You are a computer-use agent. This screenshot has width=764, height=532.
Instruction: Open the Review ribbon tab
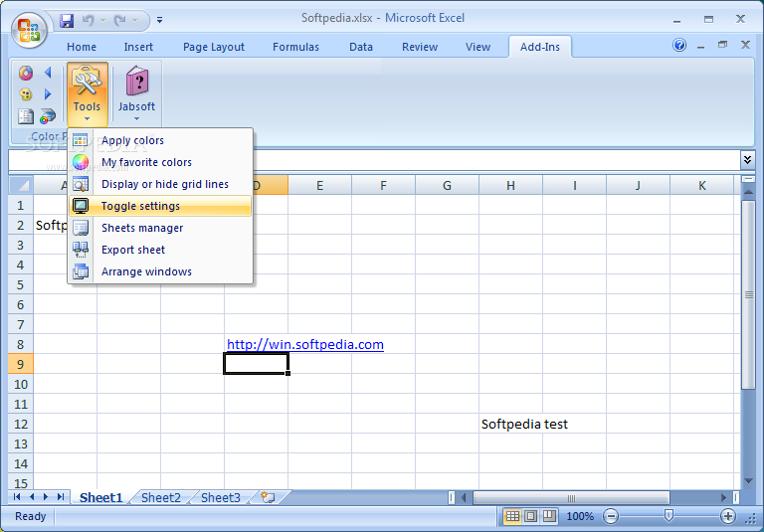[x=420, y=47]
